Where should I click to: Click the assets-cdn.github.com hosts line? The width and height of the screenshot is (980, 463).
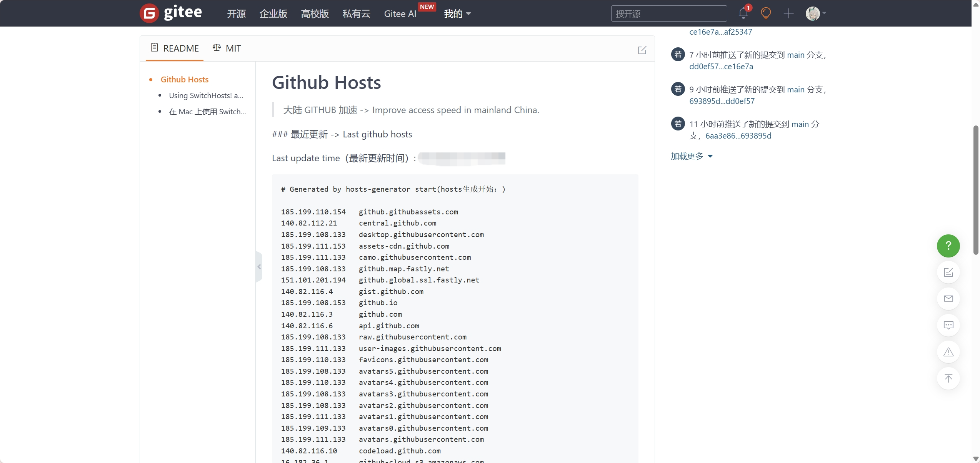tap(365, 246)
